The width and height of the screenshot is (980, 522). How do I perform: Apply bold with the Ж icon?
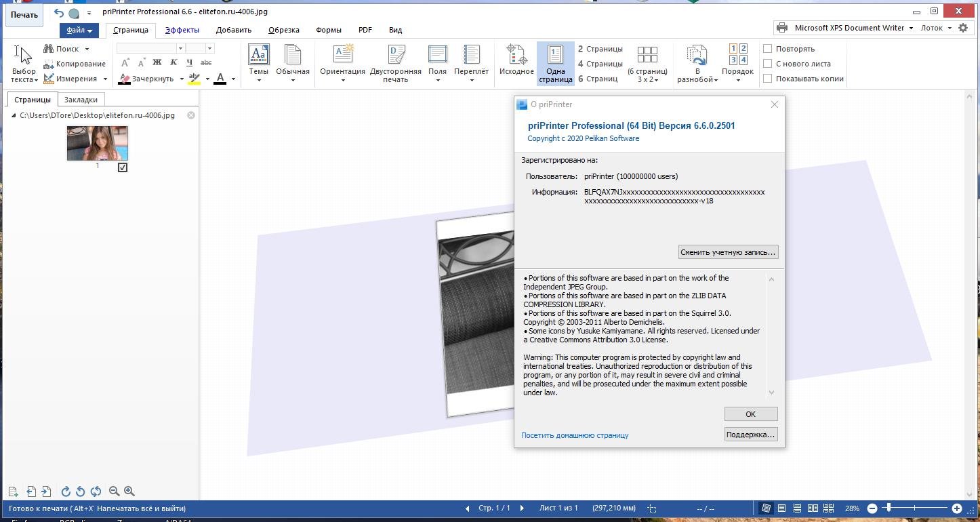coord(157,62)
